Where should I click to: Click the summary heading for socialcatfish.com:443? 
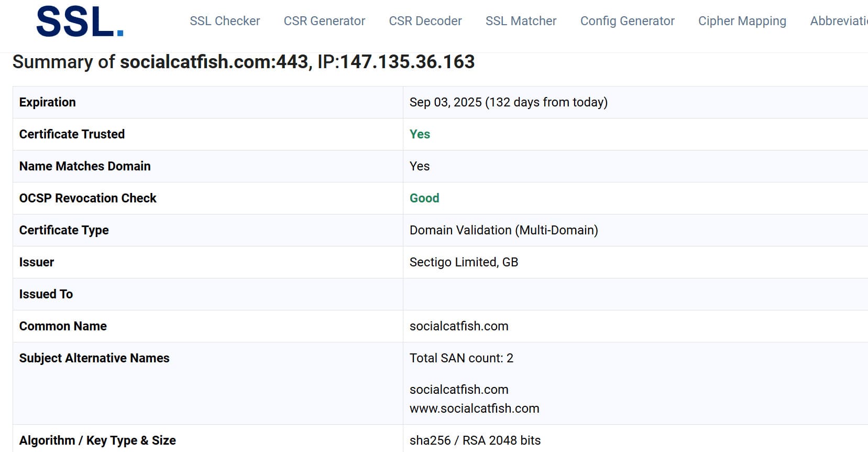(244, 62)
